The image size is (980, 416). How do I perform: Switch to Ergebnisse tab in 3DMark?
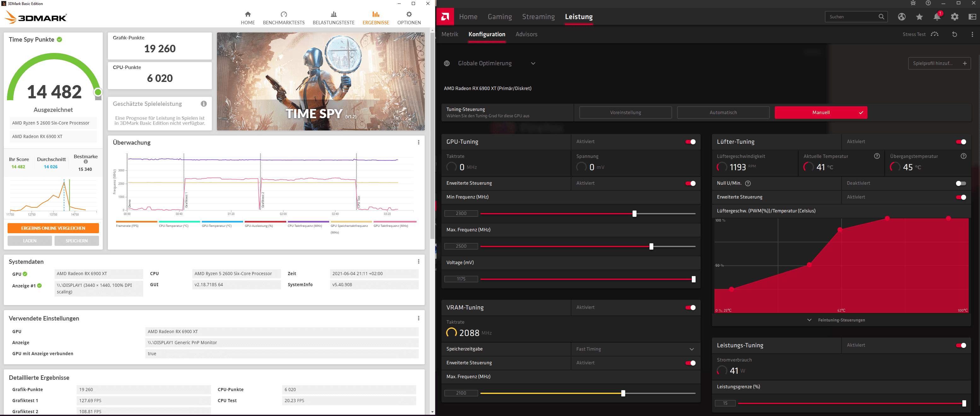click(376, 18)
